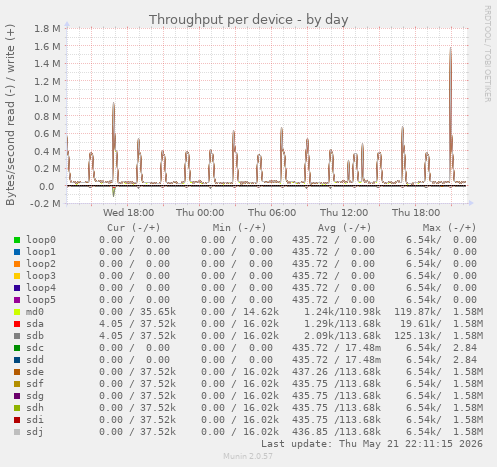Click the sdf olive-gold legend swatch
Viewport: 497px width, 467px height.
click(17, 384)
